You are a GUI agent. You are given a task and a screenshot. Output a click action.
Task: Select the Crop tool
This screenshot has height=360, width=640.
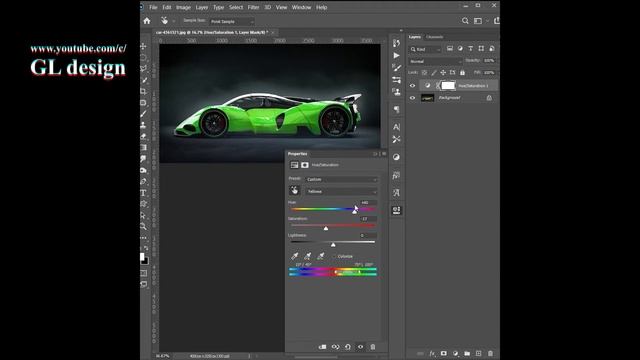coord(143,91)
